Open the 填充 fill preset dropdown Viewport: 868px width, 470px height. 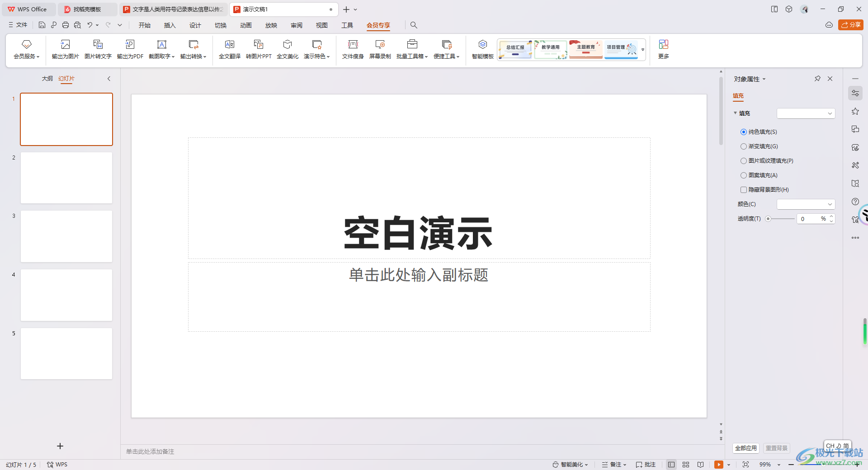click(x=806, y=113)
